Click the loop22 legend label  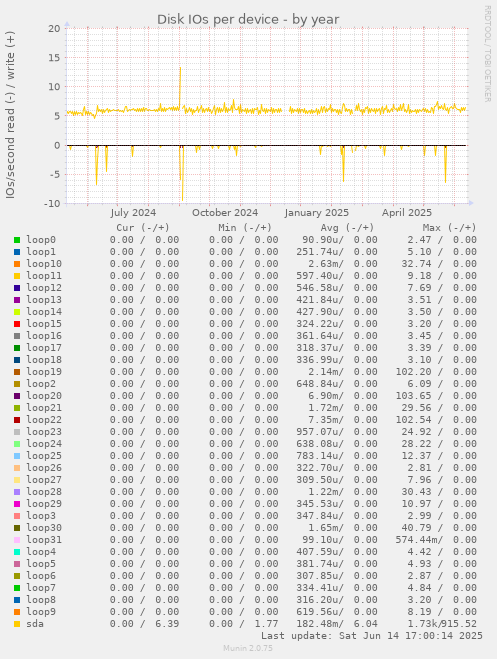(x=44, y=420)
